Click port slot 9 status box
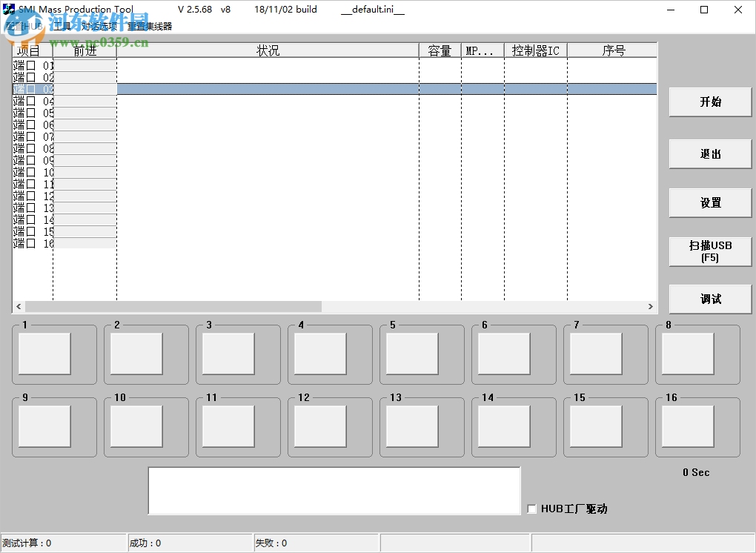 coord(44,426)
